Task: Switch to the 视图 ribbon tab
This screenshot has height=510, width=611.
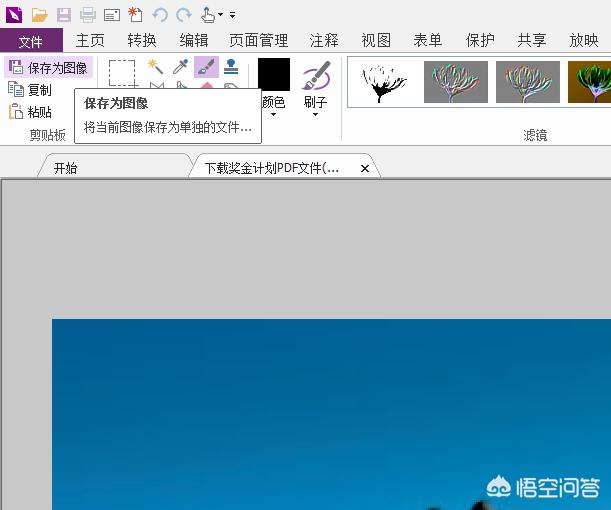Action: (x=376, y=41)
